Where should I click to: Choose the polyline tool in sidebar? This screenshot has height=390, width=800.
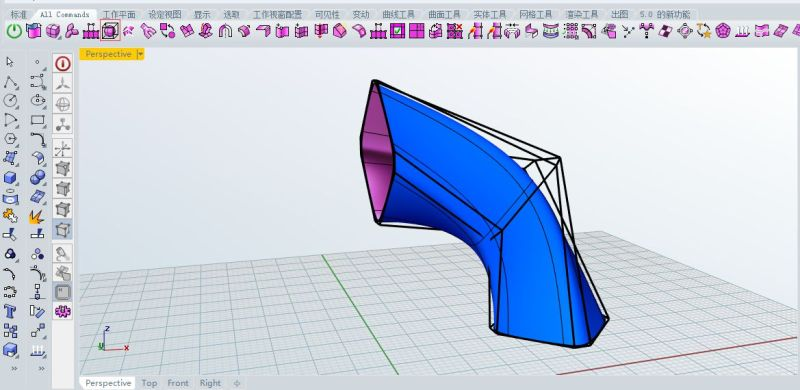[x=10, y=82]
